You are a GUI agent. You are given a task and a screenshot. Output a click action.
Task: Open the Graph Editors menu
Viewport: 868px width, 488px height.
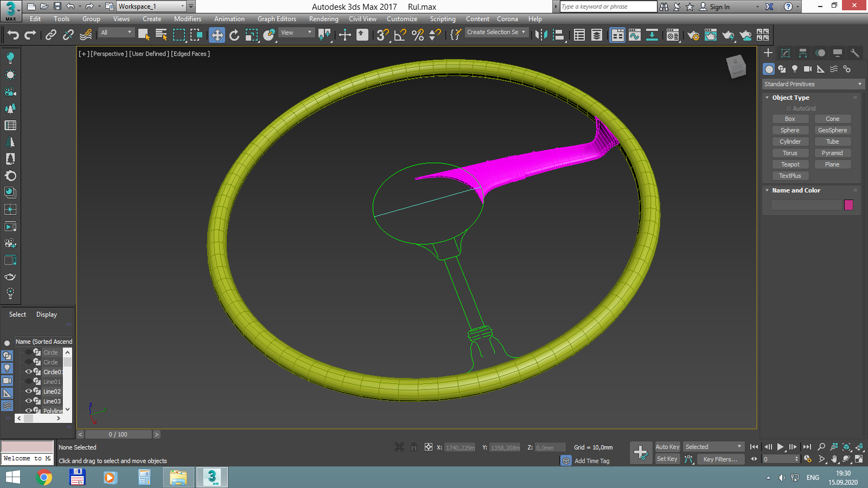(277, 19)
